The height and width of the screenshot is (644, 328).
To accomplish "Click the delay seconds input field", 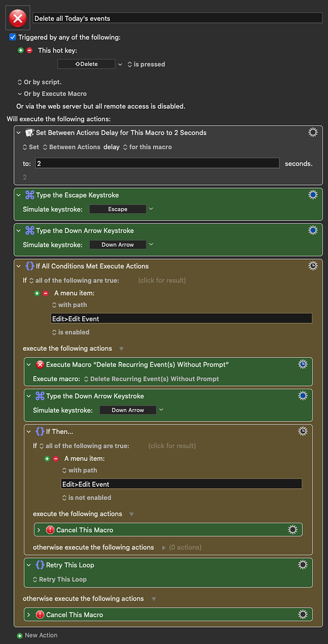I will point(157,163).
